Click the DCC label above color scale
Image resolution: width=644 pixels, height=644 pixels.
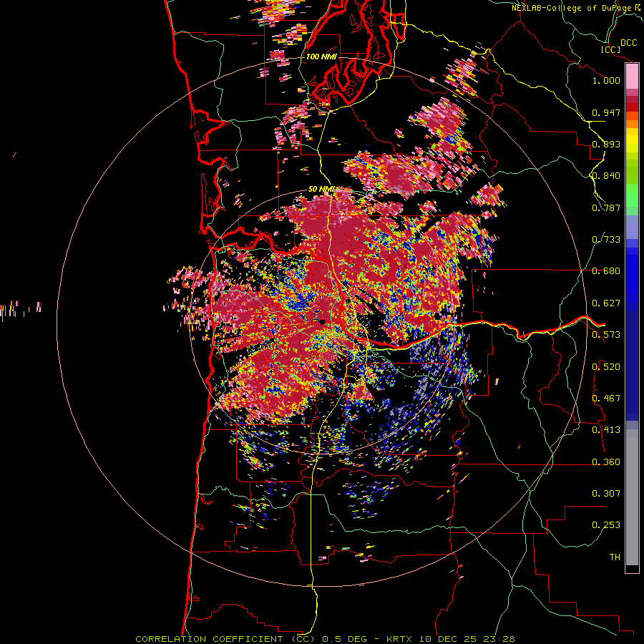(x=629, y=43)
